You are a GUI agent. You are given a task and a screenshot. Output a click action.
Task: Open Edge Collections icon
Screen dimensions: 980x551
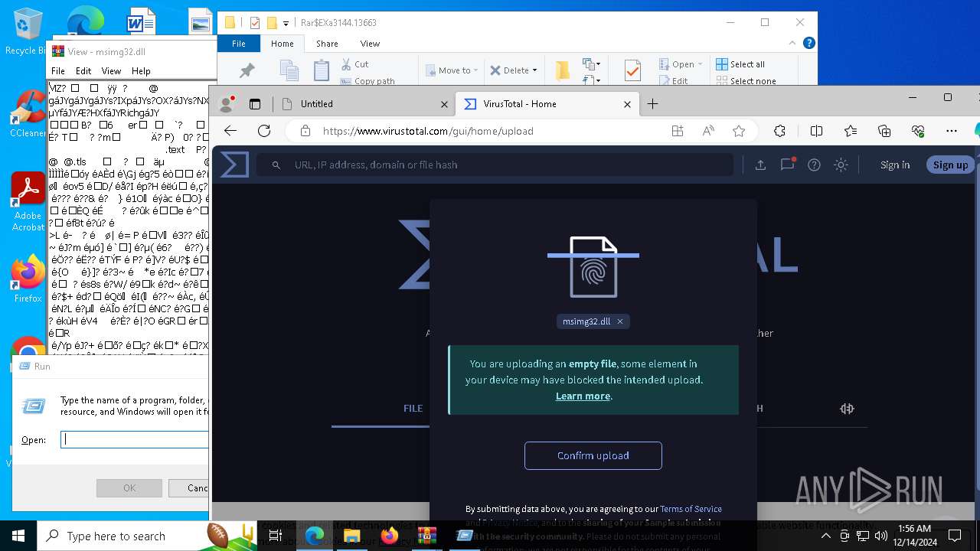point(884,131)
